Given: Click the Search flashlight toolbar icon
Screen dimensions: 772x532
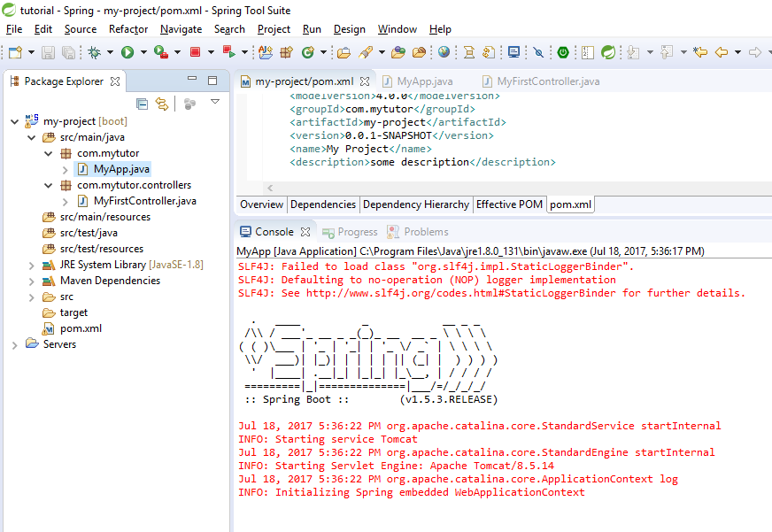Looking at the screenshot, I should [366, 52].
